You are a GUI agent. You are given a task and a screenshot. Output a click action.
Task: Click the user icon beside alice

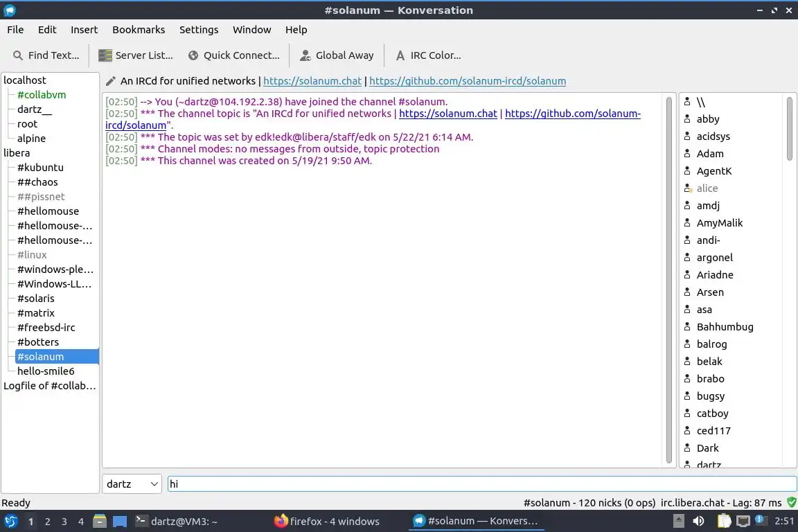pyautogui.click(x=688, y=188)
